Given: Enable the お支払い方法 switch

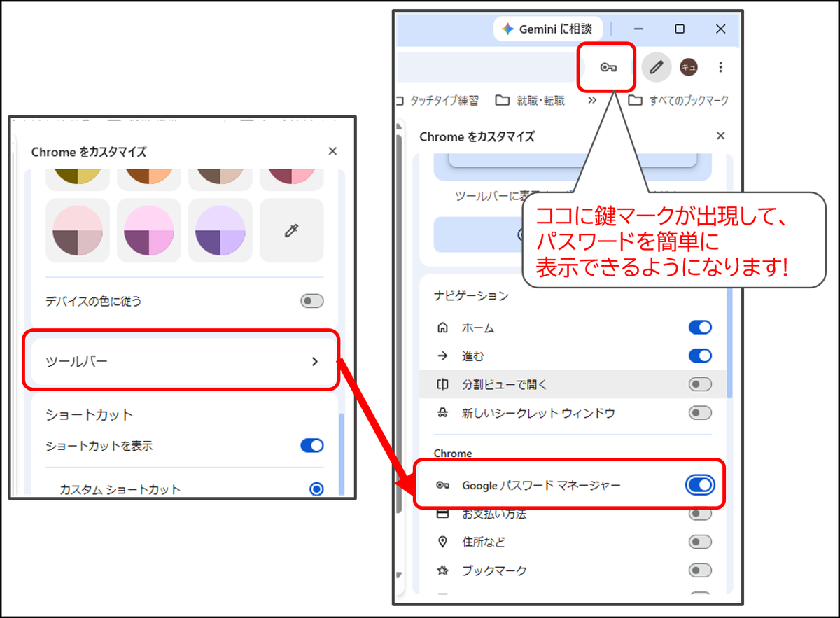Looking at the screenshot, I should (x=700, y=514).
